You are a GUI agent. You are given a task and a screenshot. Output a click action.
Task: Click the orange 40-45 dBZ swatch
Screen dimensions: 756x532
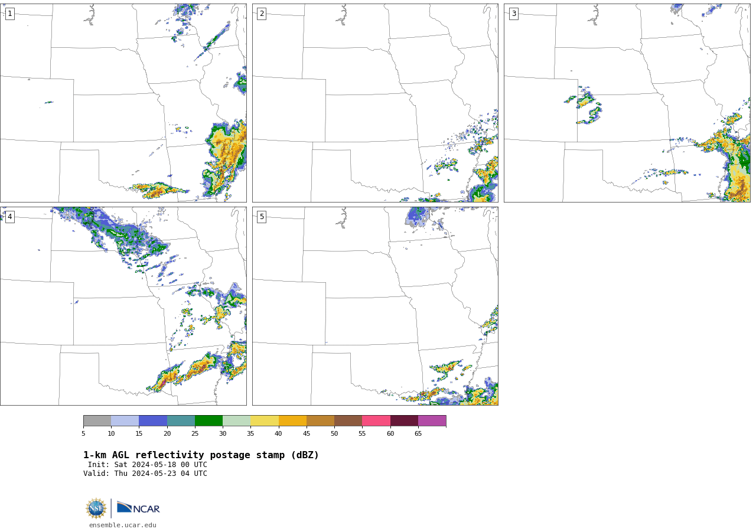(292, 421)
